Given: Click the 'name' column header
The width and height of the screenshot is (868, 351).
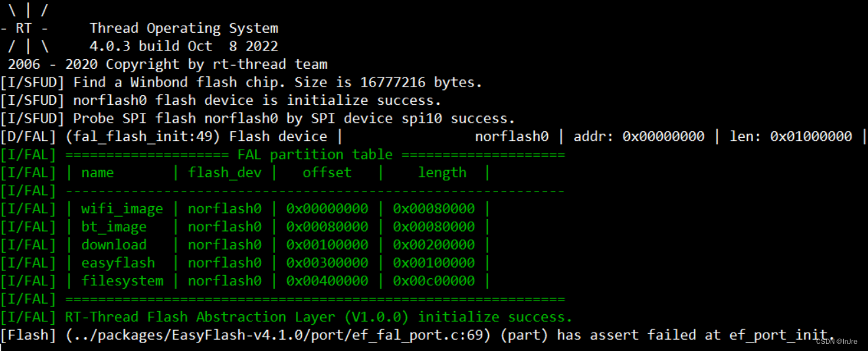Looking at the screenshot, I should 98,173.
